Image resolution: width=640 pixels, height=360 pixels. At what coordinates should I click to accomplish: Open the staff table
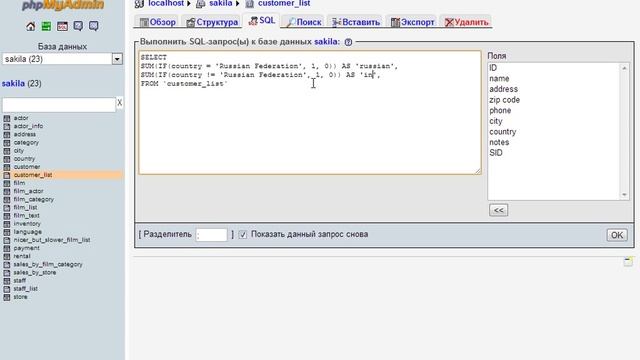pyautogui.click(x=20, y=281)
